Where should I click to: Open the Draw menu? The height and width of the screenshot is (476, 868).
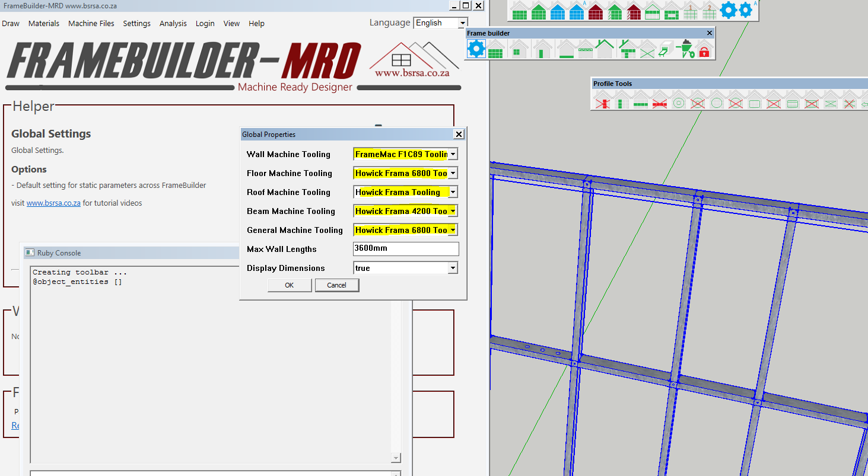(x=11, y=24)
